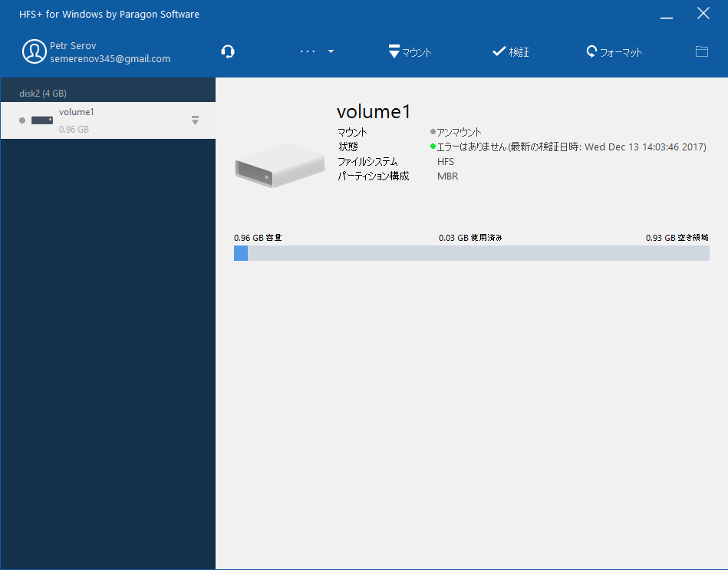
Task: Click the Petr Serov user name
Action: tap(73, 45)
